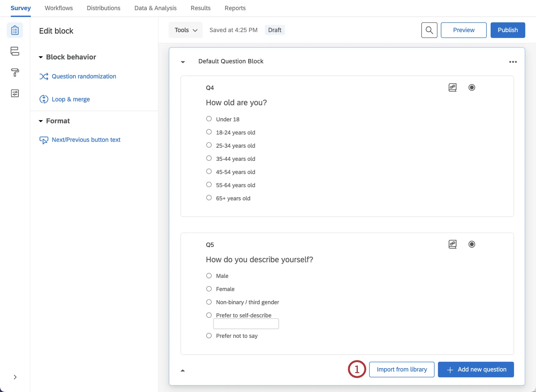Open the search icon in the toolbar
Image resolution: width=536 pixels, height=392 pixels.
pos(429,30)
